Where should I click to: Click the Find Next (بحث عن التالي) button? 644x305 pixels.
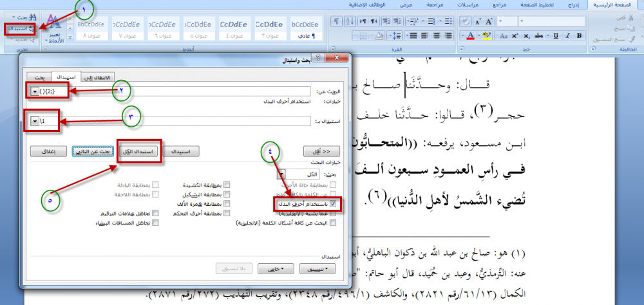93,151
